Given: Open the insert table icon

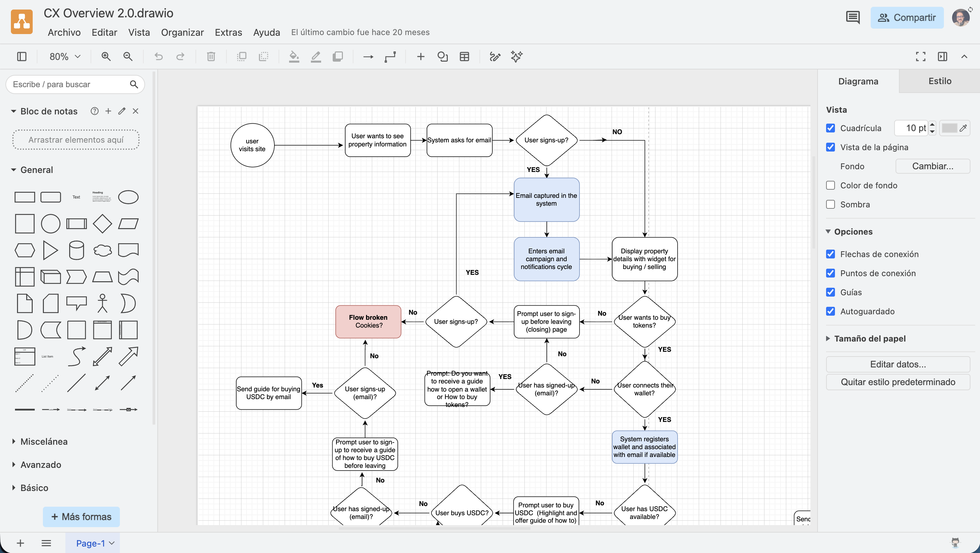Looking at the screenshot, I should coord(464,57).
